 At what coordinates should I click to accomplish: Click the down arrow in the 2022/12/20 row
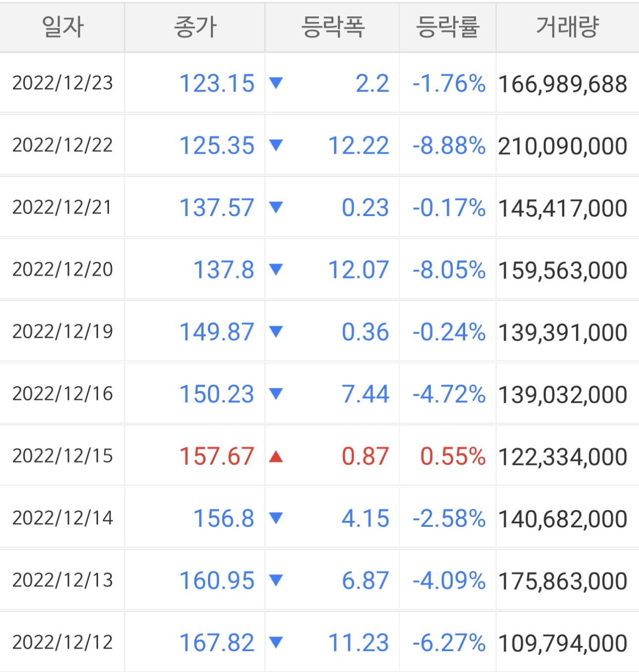point(276,270)
